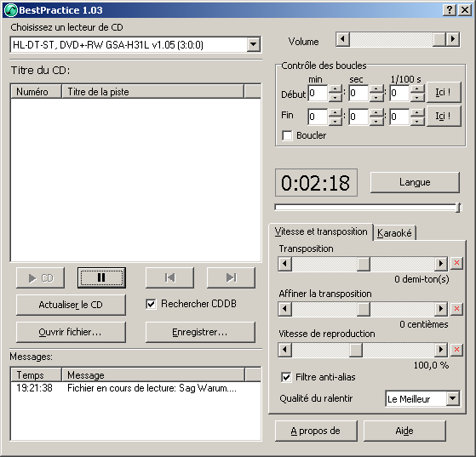The width and height of the screenshot is (476, 457).
Task: Select Vitesse et transposition tab
Action: [321, 231]
